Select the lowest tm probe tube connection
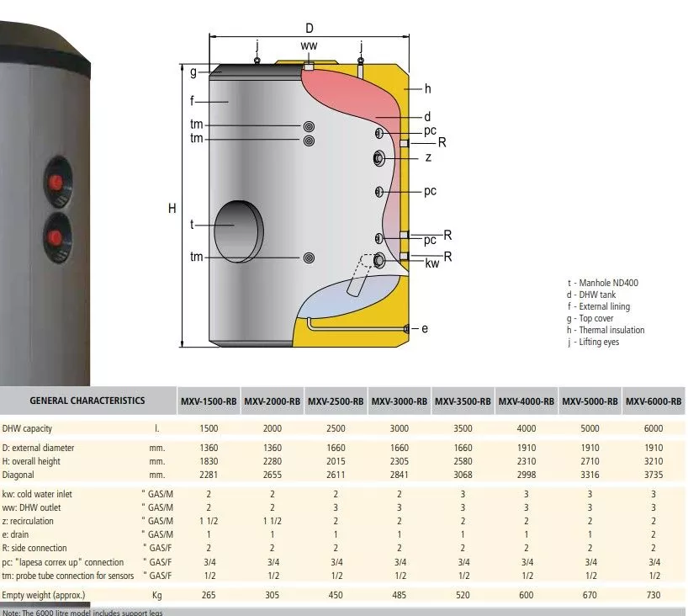This screenshot has width=688, height=616. click(x=310, y=258)
